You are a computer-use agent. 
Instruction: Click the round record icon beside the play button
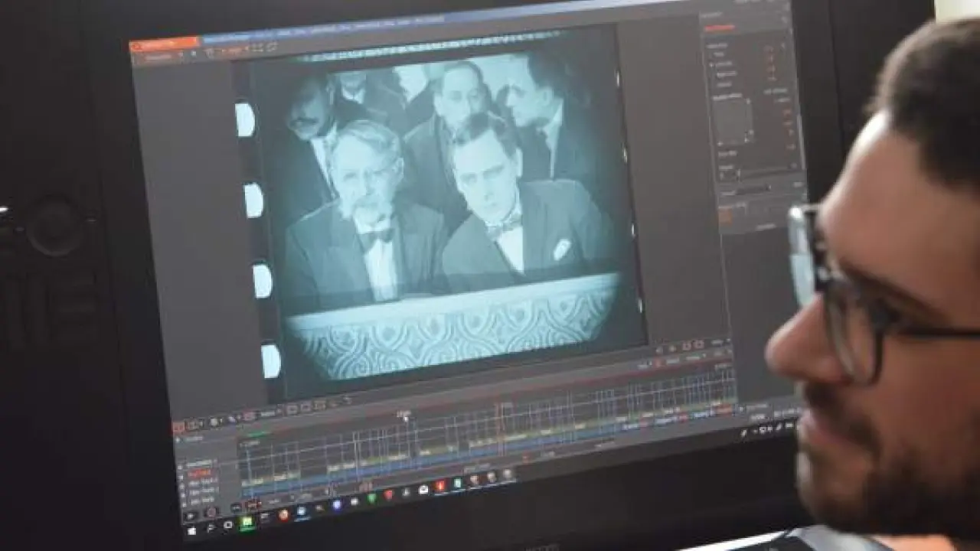tap(211, 510)
